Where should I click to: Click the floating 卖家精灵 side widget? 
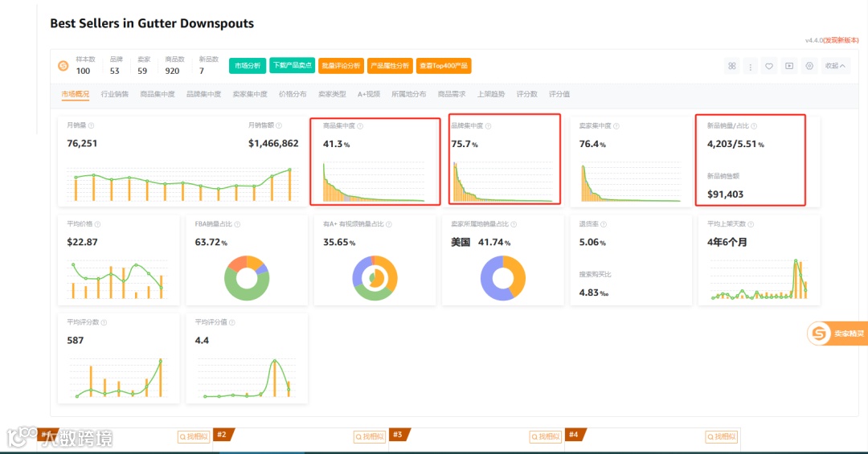tap(837, 333)
